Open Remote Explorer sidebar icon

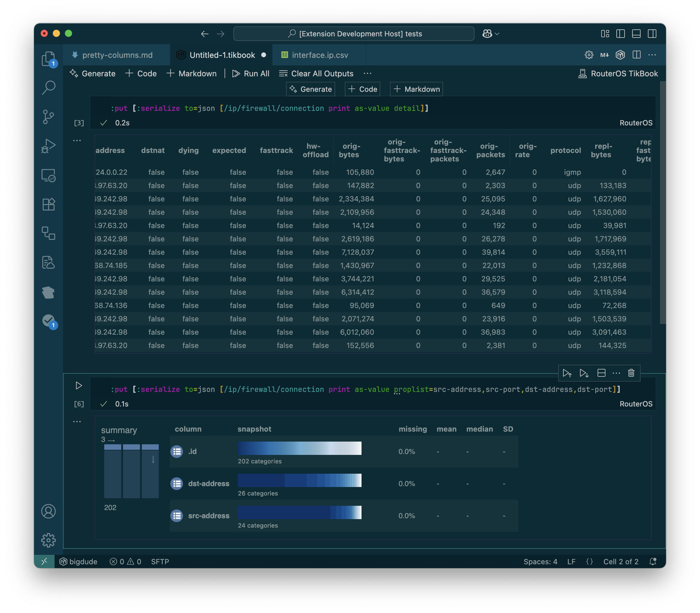point(48,175)
